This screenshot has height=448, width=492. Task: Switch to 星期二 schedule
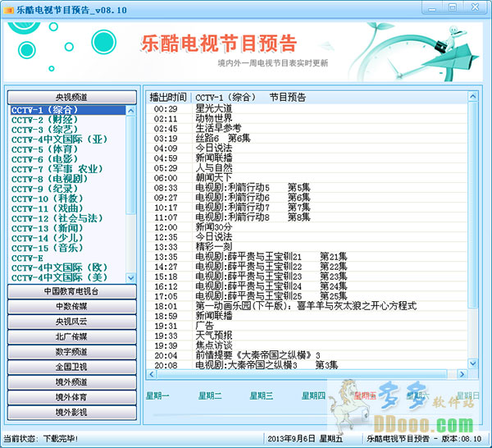click(210, 395)
